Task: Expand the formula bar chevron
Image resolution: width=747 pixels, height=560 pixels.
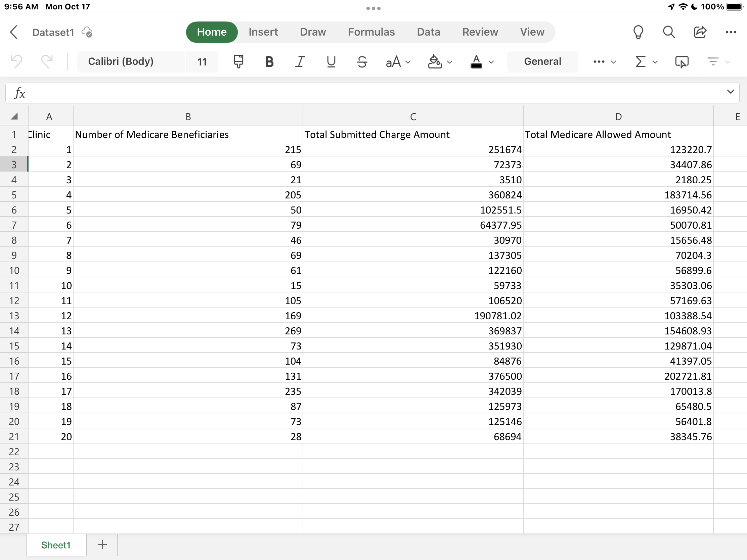Action: point(731,92)
